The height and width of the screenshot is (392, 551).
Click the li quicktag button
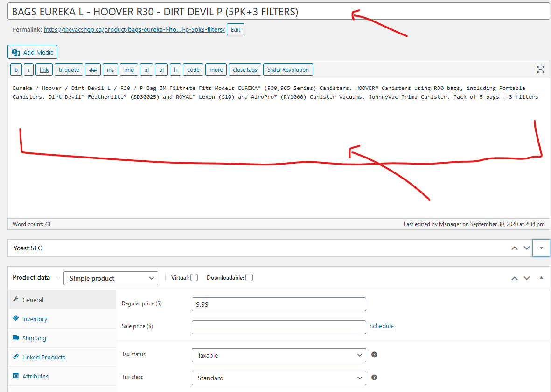(x=175, y=69)
